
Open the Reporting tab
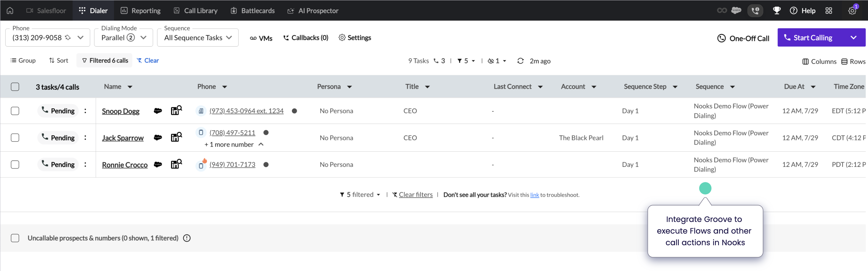141,11
